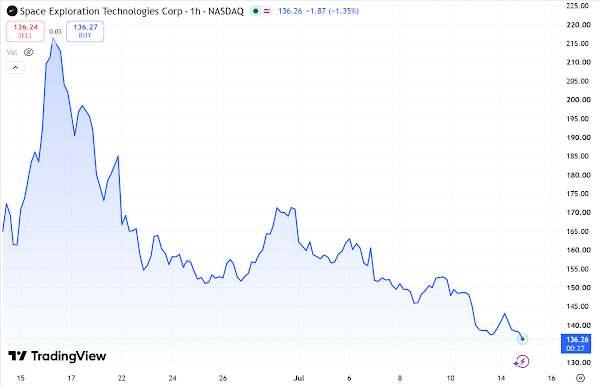Toggle Vol indicator visibility eye icon
This screenshot has width=600, height=386.
(x=29, y=52)
